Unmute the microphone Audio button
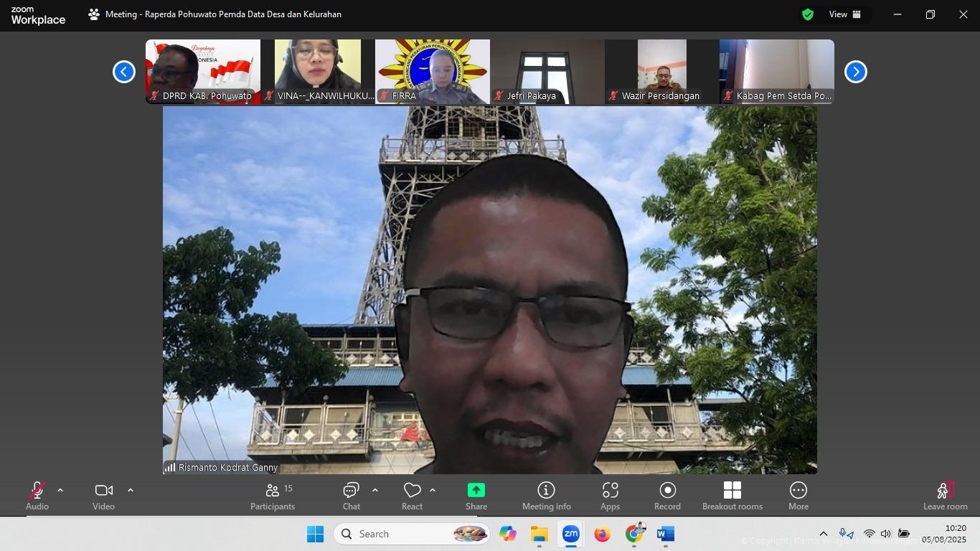Screen dimensions: 980x551 click(x=37, y=496)
